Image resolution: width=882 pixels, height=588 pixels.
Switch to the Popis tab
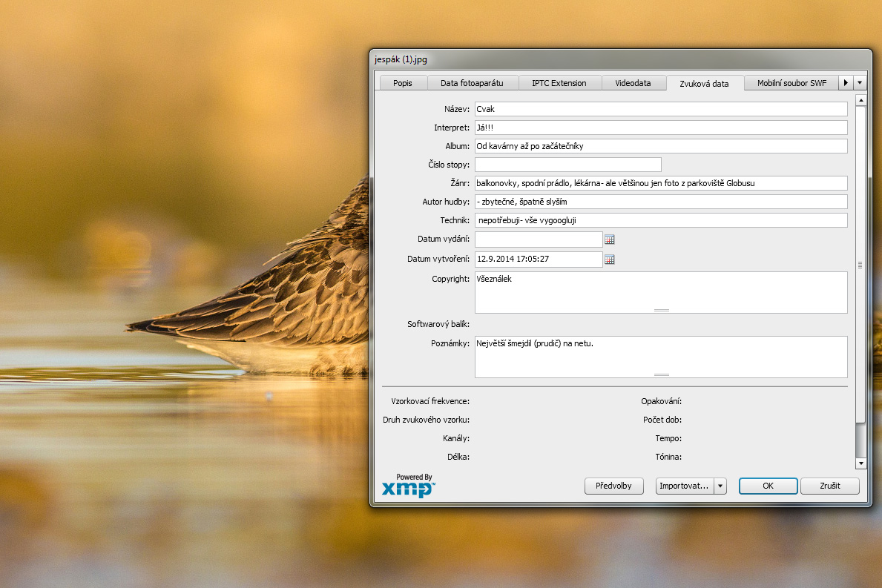[403, 83]
